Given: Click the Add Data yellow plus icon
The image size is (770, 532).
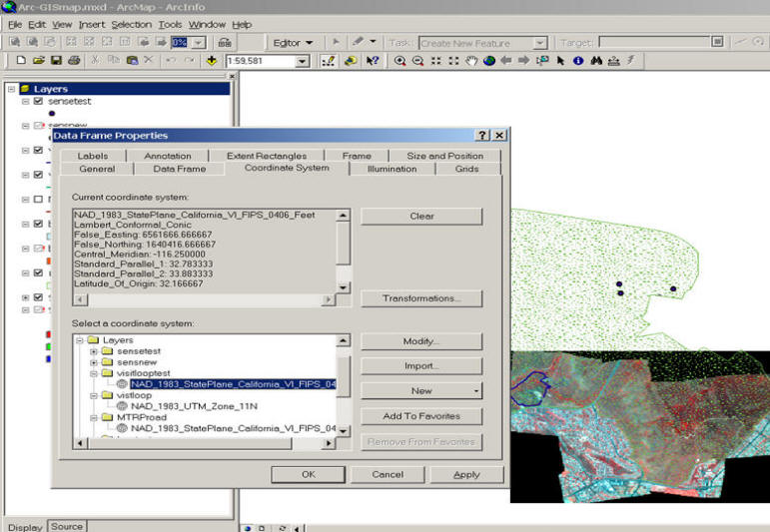Looking at the screenshot, I should [x=212, y=60].
